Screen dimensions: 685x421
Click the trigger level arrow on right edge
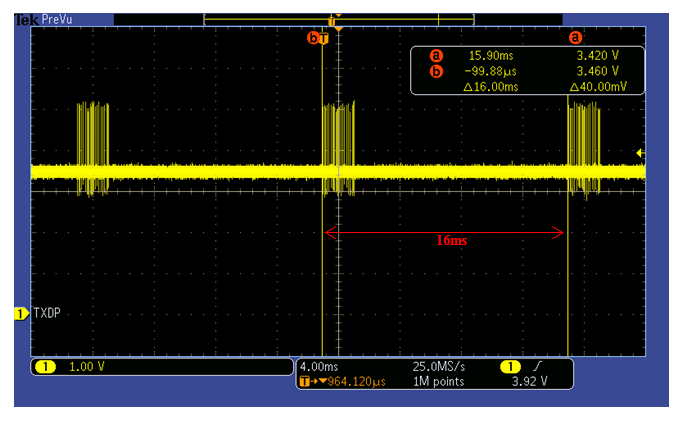640,153
